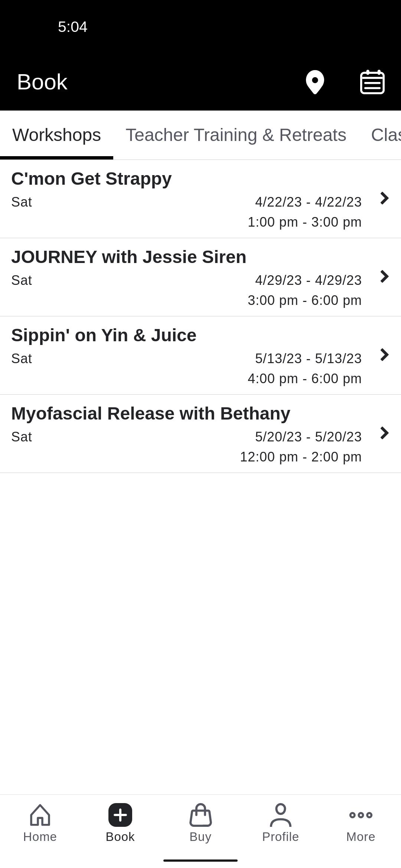Open the calendar schedule icon
Screen dimensions: 401x868
tap(372, 82)
